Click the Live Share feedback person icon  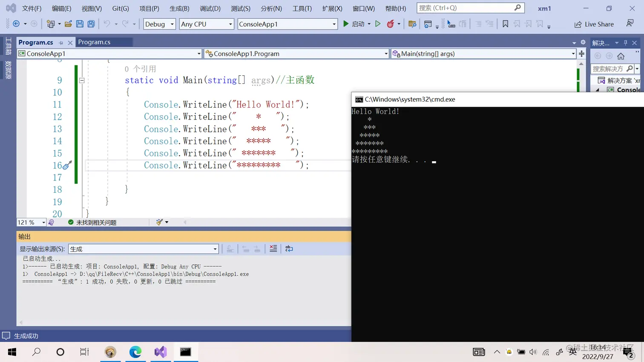(630, 23)
